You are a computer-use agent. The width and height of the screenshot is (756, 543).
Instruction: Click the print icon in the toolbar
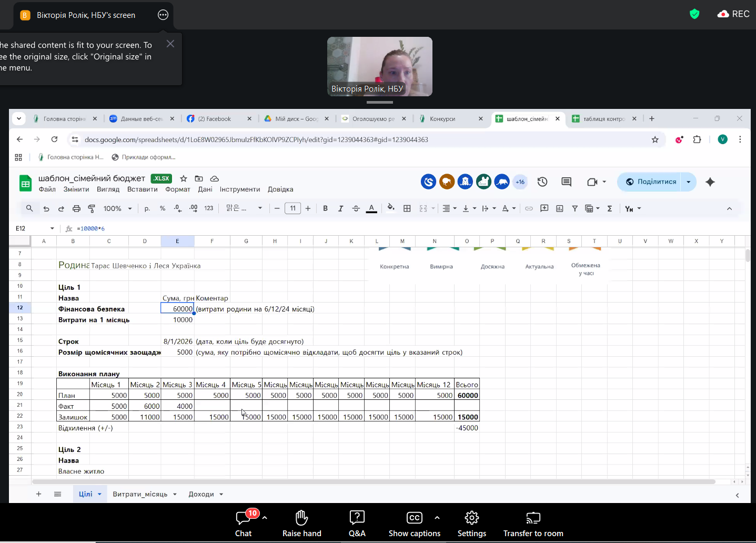pyautogui.click(x=76, y=209)
